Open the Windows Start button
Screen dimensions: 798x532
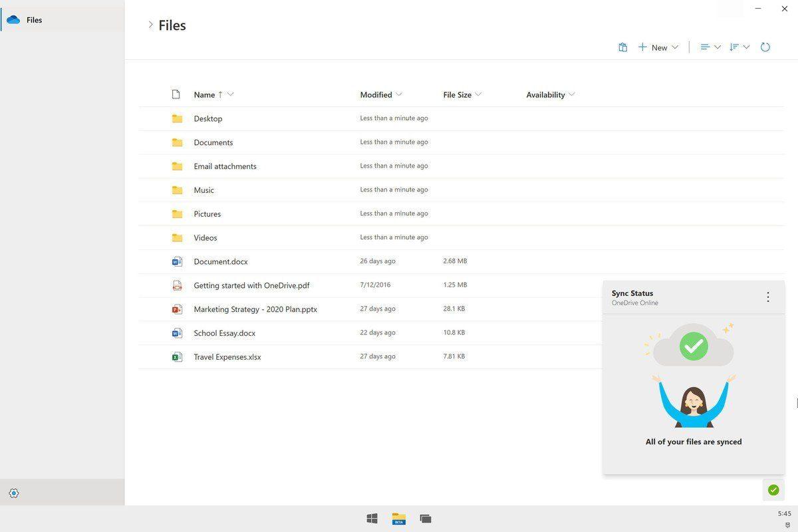[x=372, y=518]
